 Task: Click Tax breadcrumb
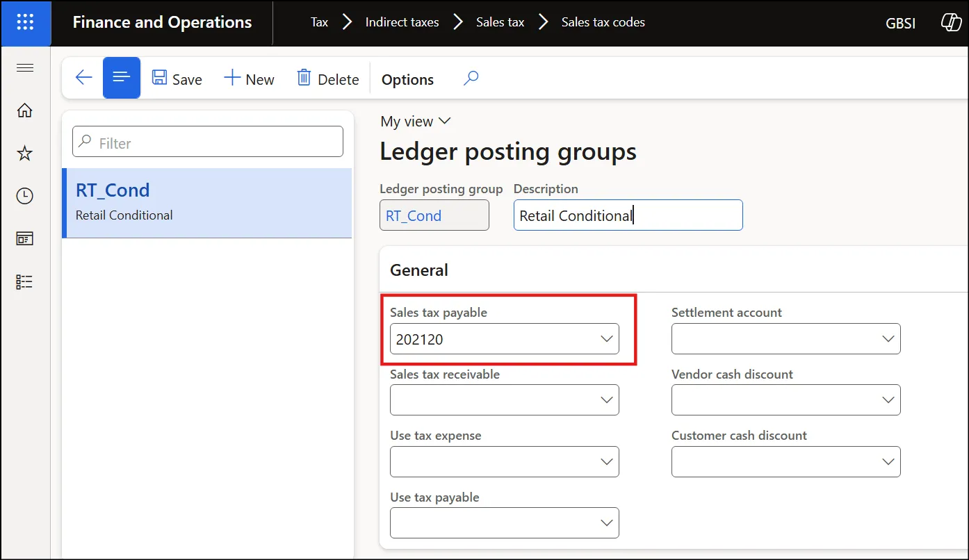(x=319, y=22)
